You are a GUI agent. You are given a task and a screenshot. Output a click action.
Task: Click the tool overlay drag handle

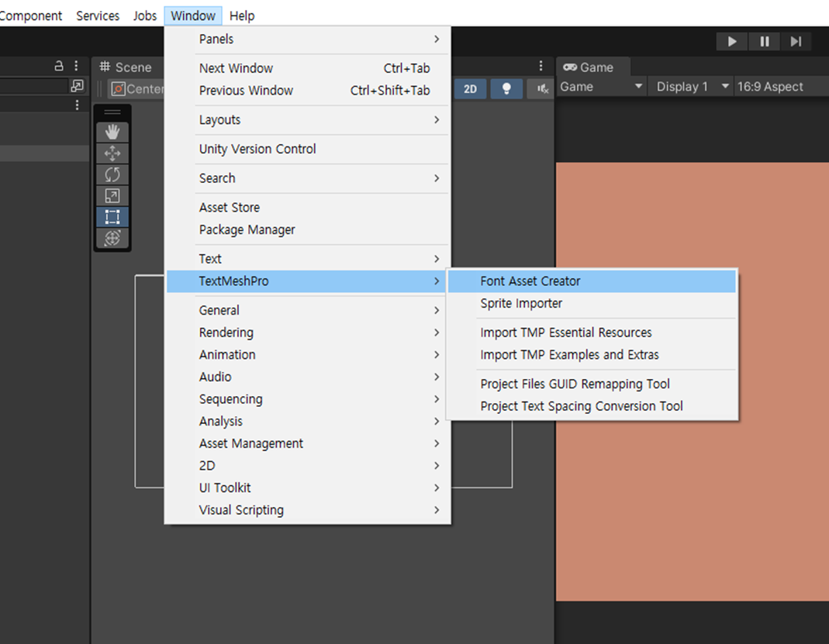(112, 112)
